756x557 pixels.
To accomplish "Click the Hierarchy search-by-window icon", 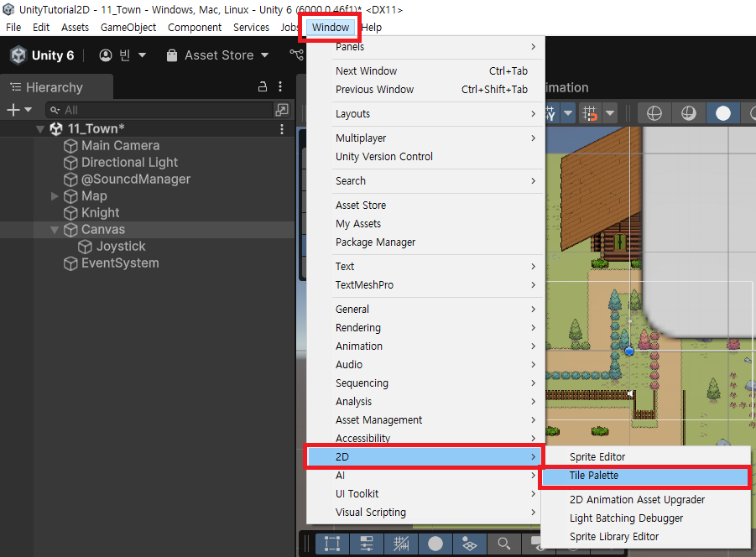I will click(x=282, y=110).
